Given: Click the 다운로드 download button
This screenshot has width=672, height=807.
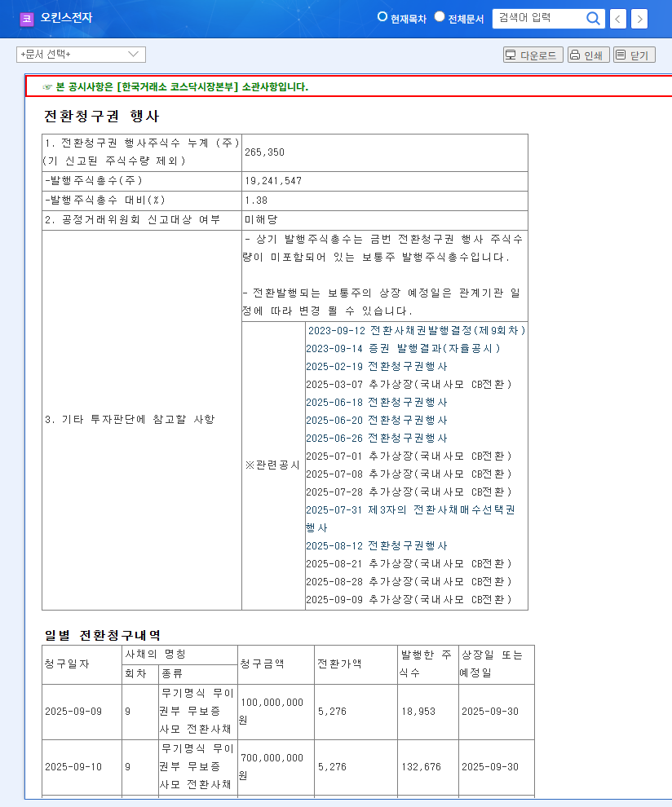Looking at the screenshot, I should click(533, 55).
